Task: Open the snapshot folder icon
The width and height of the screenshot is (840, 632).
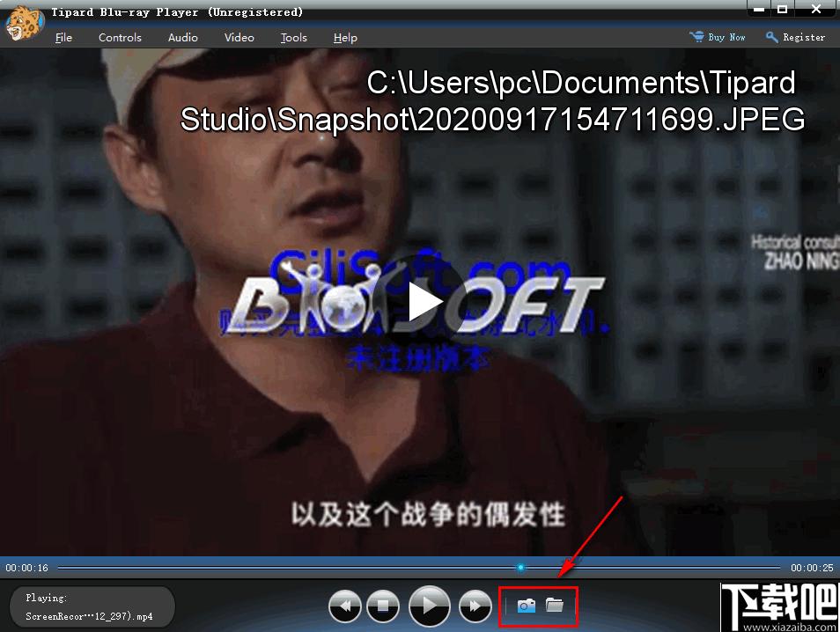Action: coord(555,605)
